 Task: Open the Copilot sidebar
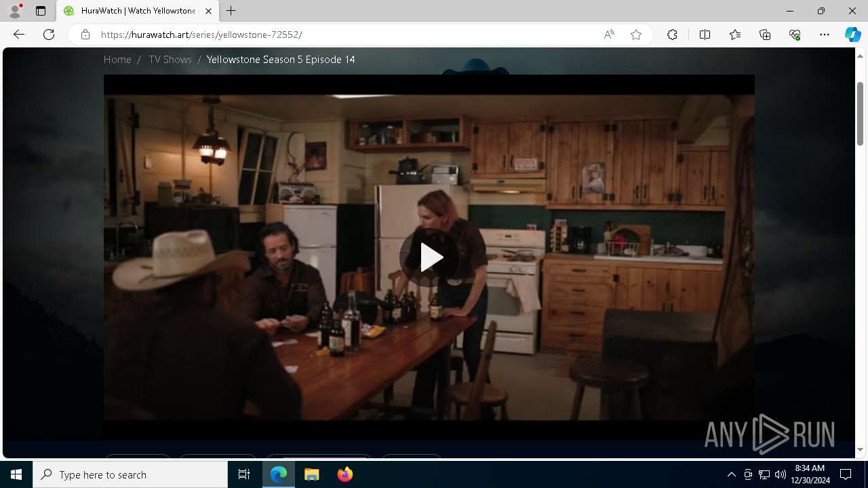[852, 35]
